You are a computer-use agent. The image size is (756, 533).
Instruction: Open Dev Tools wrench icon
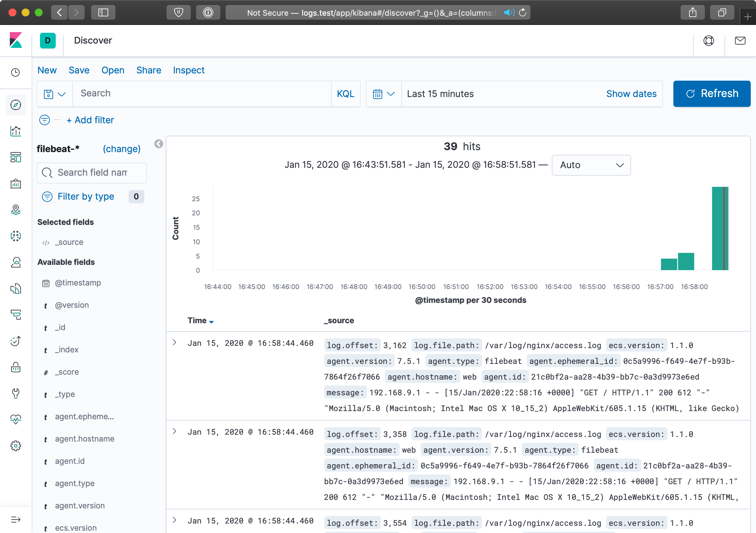pyautogui.click(x=15, y=393)
